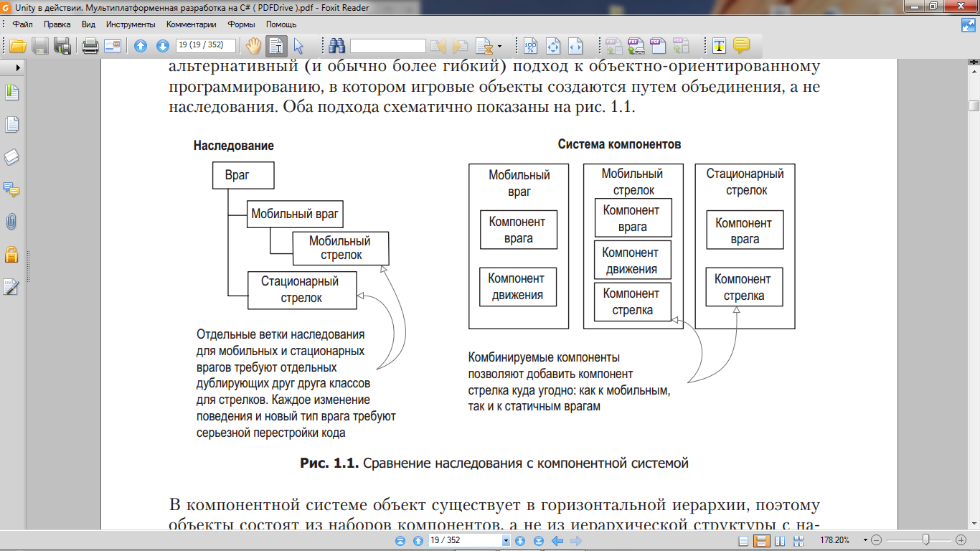Open a file with the folder icon
Viewport: 980px width, 551px height.
(18, 46)
